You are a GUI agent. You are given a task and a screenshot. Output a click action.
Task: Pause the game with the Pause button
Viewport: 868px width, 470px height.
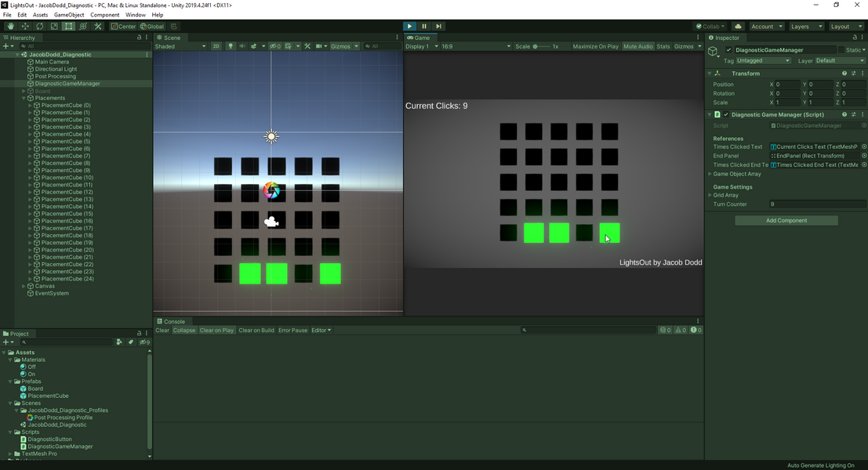pyautogui.click(x=424, y=26)
